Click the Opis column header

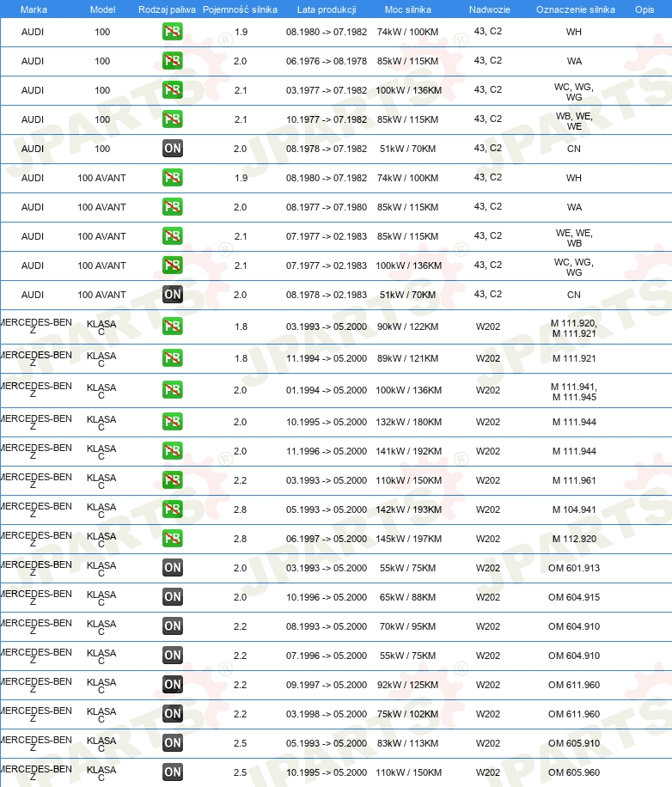coord(645,9)
